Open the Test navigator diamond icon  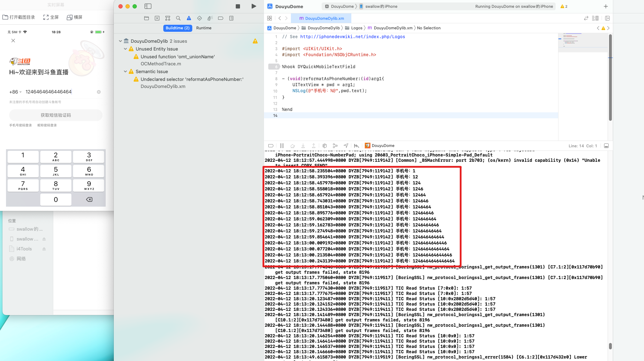coord(200,18)
